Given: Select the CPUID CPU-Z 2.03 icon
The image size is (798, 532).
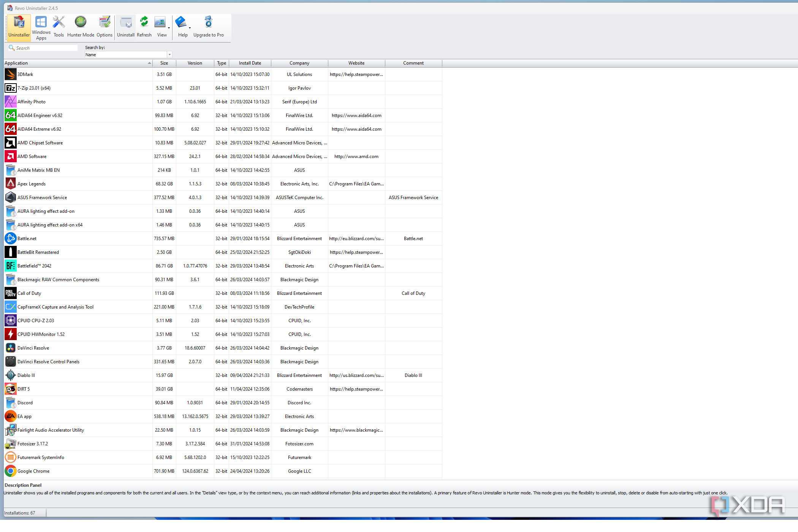Looking at the screenshot, I should point(11,321).
